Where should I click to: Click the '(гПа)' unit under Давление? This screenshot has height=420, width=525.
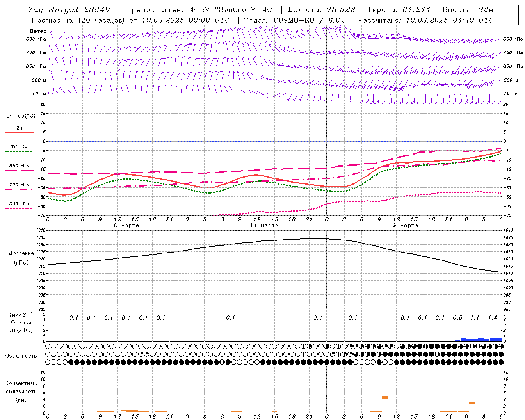21,263
